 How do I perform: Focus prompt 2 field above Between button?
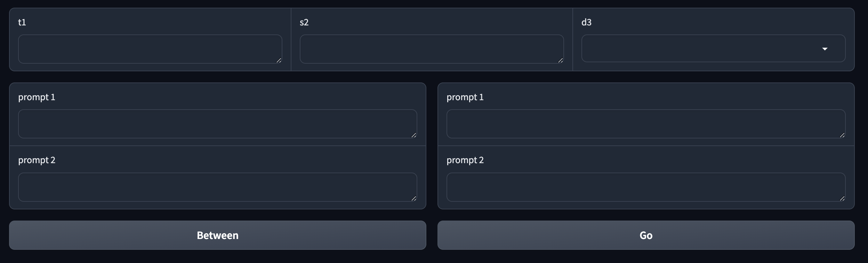tap(217, 187)
